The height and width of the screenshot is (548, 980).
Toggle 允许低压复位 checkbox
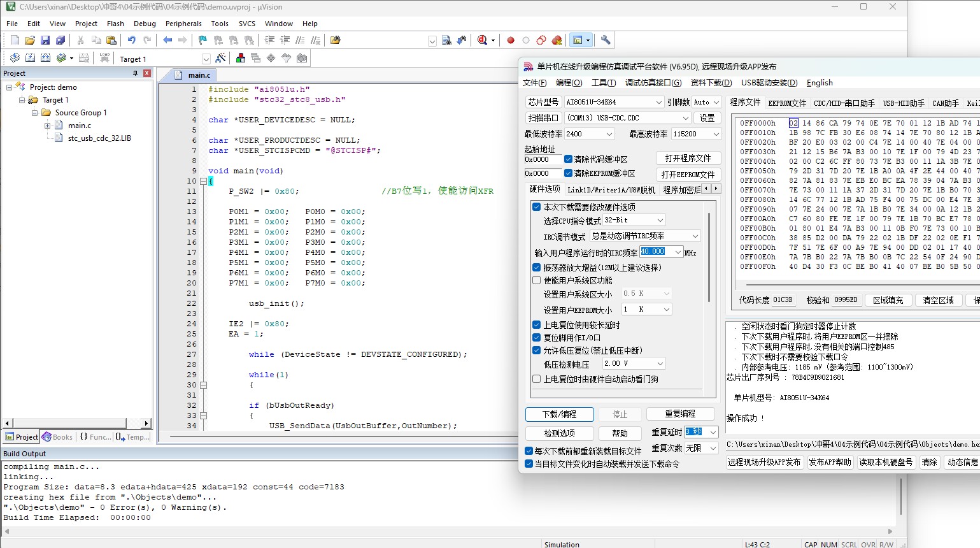pyautogui.click(x=537, y=350)
